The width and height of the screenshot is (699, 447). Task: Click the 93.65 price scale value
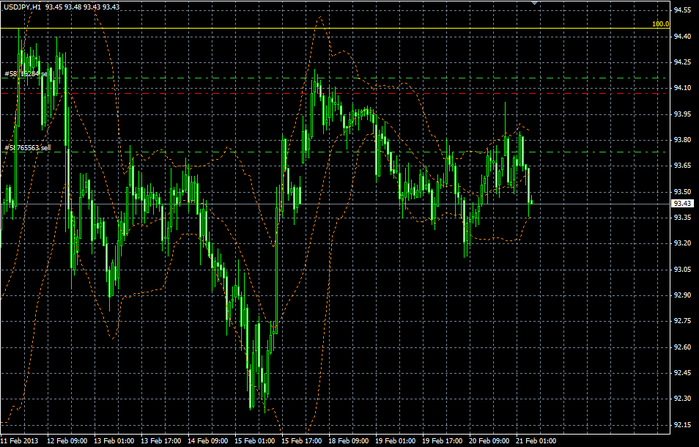(683, 166)
